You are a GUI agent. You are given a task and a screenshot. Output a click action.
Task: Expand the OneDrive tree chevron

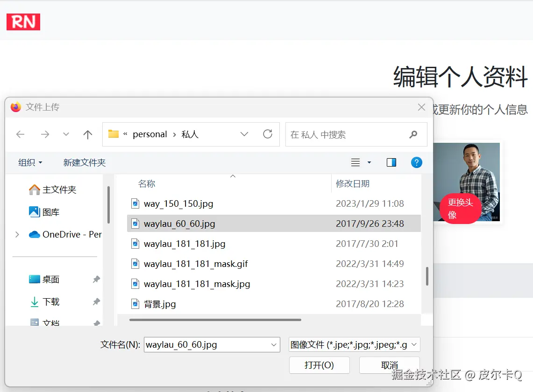tap(17, 235)
